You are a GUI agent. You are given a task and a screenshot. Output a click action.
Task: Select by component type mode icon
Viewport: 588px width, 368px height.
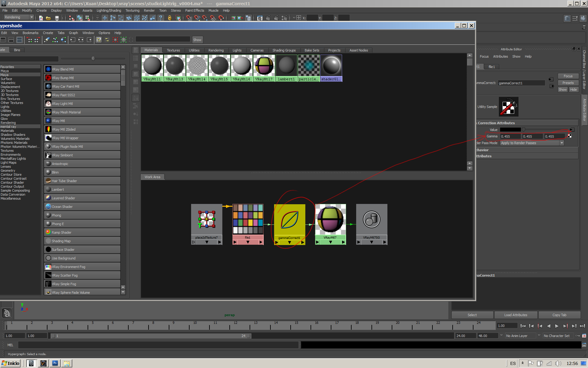(x=88, y=18)
